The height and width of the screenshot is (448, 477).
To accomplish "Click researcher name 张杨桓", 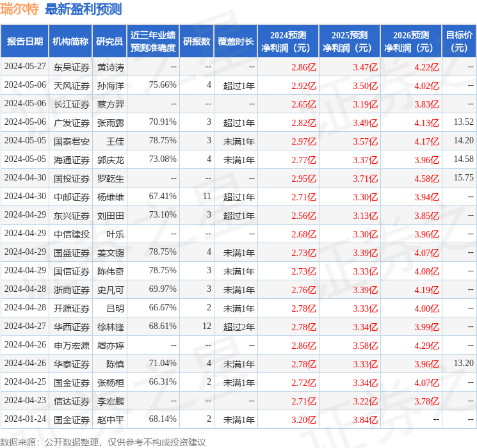I will 111,383.
